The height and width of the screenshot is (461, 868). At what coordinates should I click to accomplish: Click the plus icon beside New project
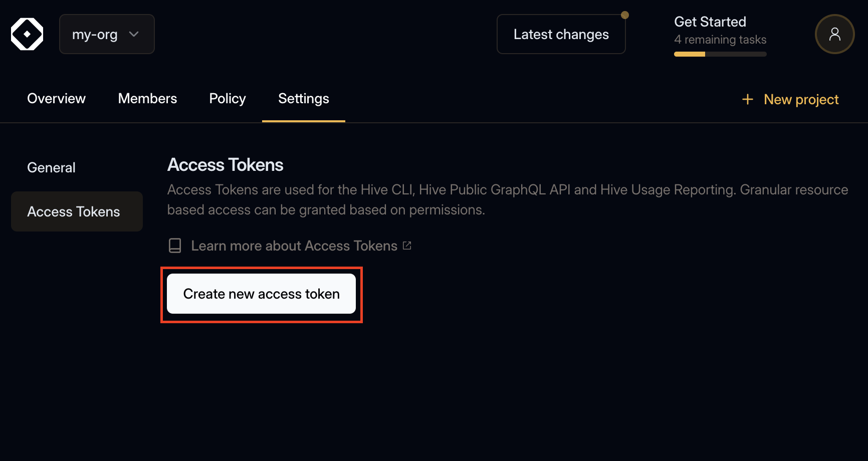click(x=747, y=99)
